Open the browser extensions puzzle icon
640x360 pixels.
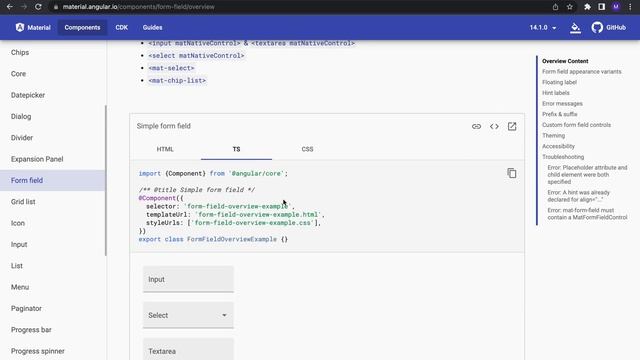[x=587, y=7]
